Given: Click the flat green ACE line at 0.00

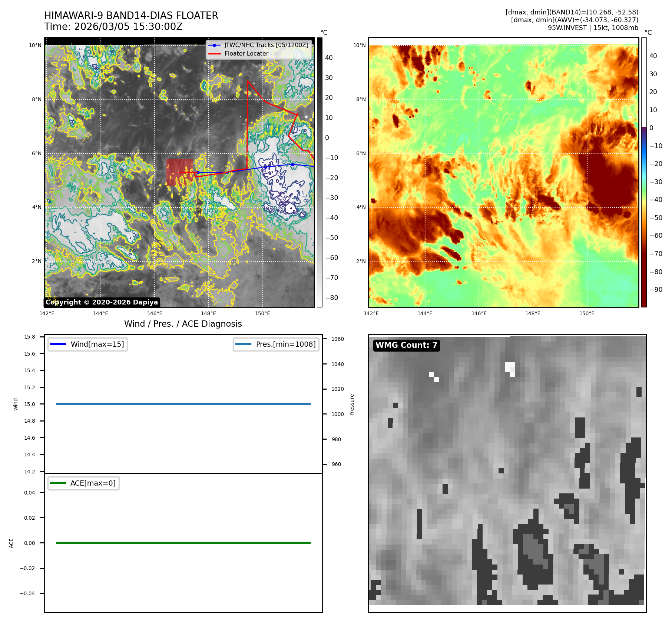Looking at the screenshot, I should (183, 543).
